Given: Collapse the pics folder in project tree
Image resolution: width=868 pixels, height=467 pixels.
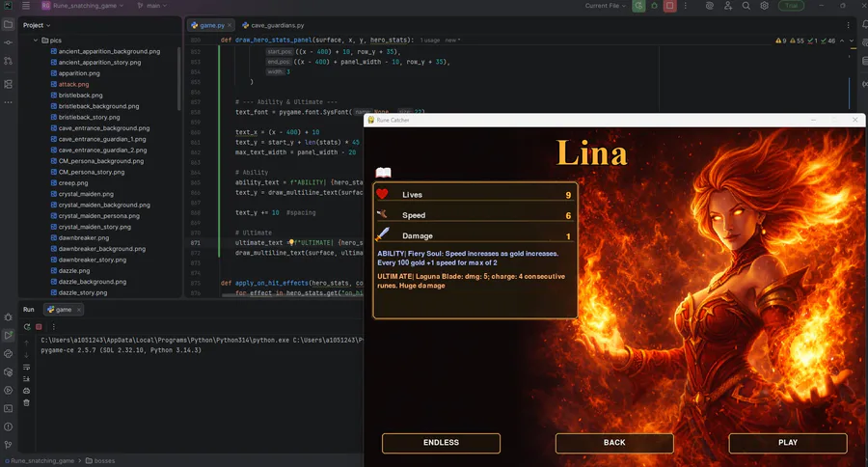Looking at the screenshot, I should click(x=36, y=41).
